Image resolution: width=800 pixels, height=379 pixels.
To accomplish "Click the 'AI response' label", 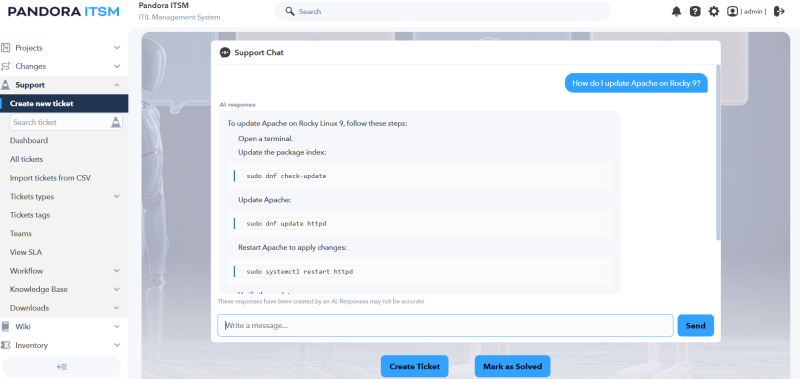I will [x=237, y=105].
